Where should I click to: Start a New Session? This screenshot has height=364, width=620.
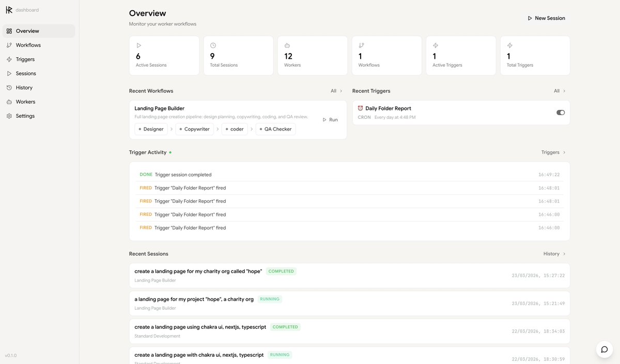(546, 18)
